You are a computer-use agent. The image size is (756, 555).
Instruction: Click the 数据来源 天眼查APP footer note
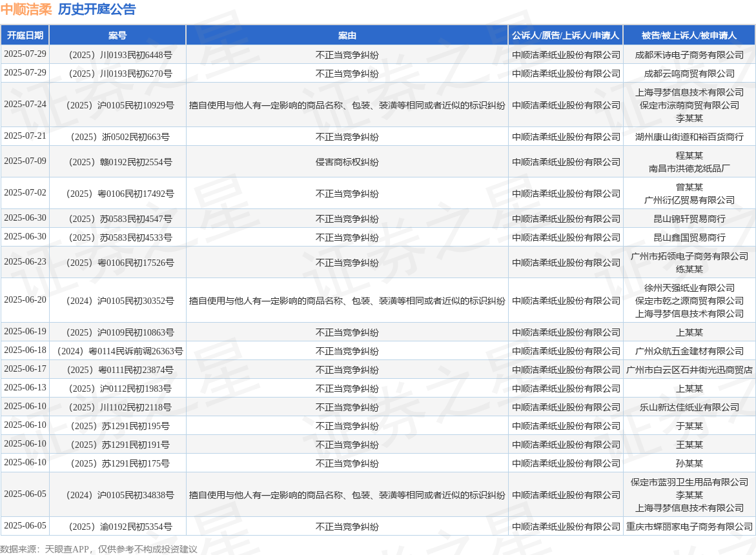99,549
